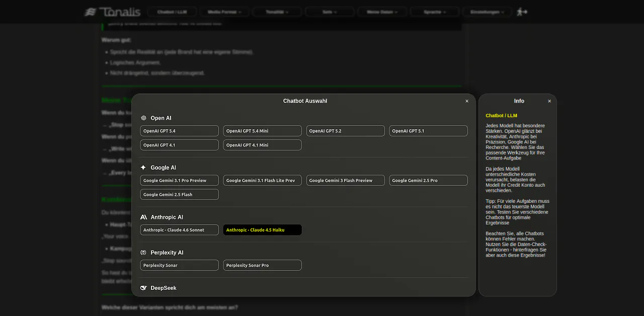644x316 pixels.
Task: Close the Chatbot Auswahl dialog
Action: [x=467, y=101]
